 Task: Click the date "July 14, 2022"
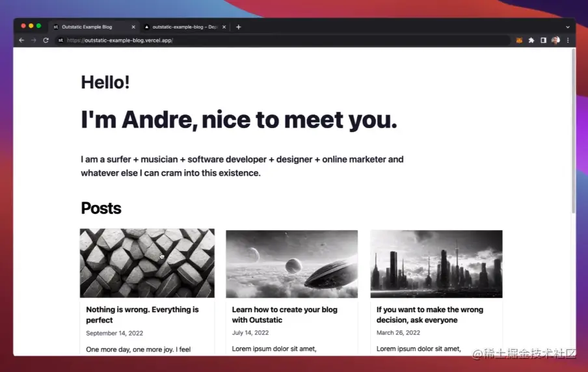tap(250, 332)
